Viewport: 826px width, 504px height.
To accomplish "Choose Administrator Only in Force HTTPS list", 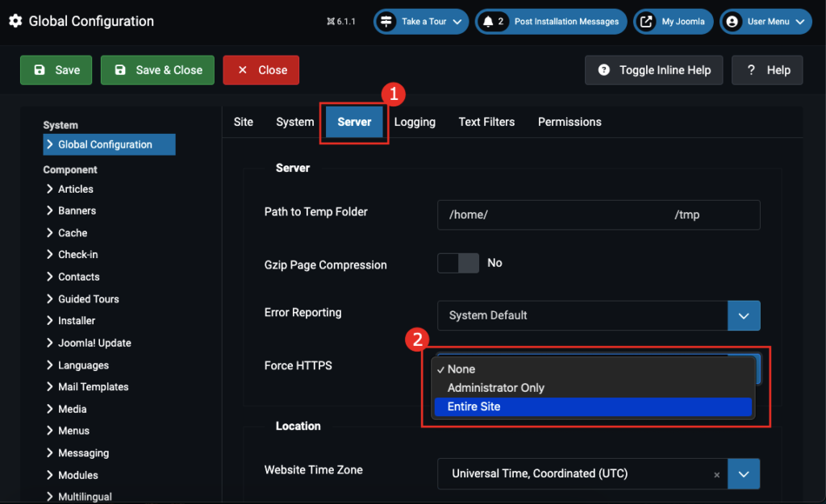I will click(593, 388).
